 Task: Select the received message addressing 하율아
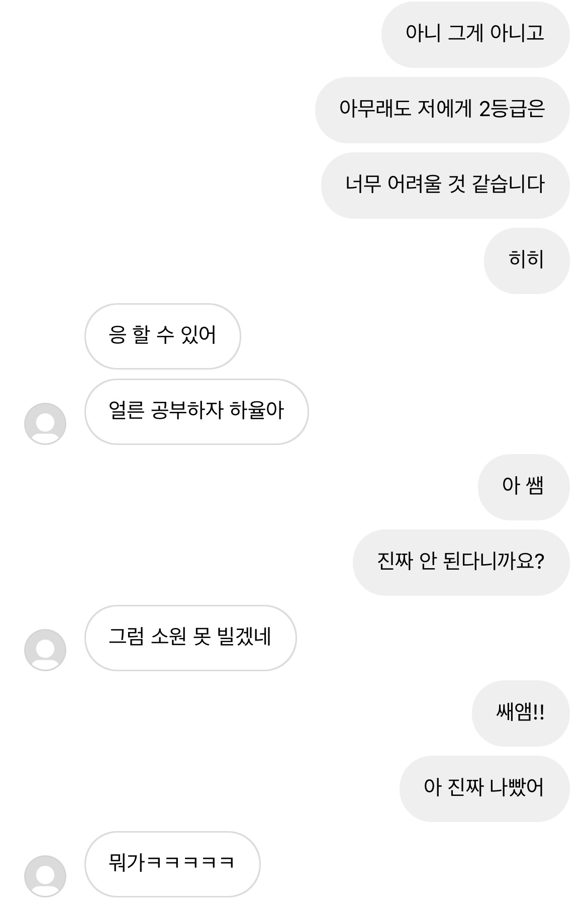(x=196, y=411)
